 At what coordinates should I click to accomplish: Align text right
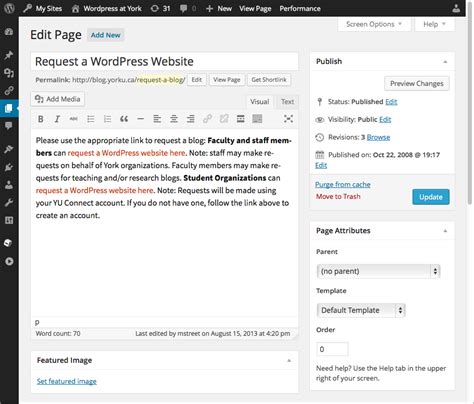pos(190,119)
